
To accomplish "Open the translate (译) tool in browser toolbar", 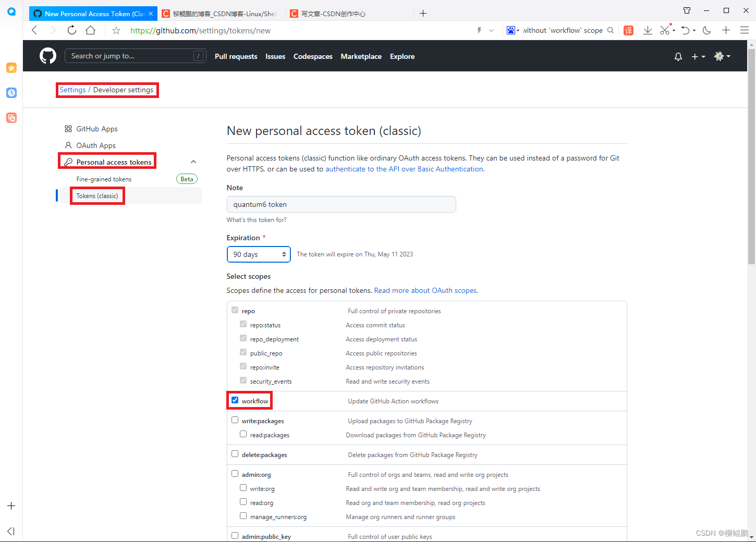I will 628,30.
